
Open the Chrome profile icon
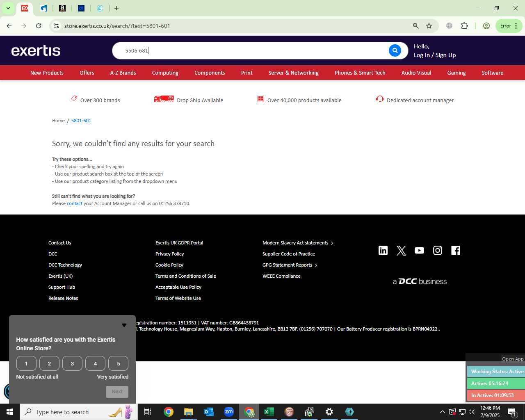(x=486, y=26)
